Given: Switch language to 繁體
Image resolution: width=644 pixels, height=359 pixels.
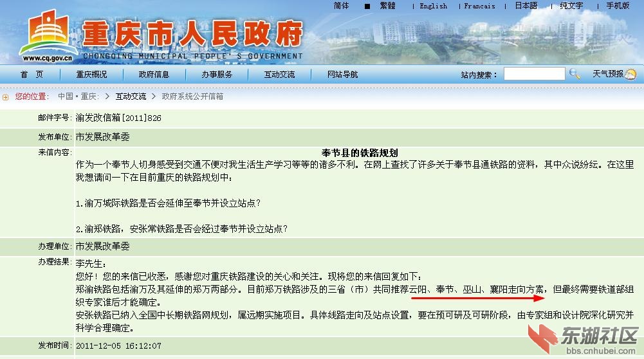Looking at the screenshot, I should click(x=387, y=6).
